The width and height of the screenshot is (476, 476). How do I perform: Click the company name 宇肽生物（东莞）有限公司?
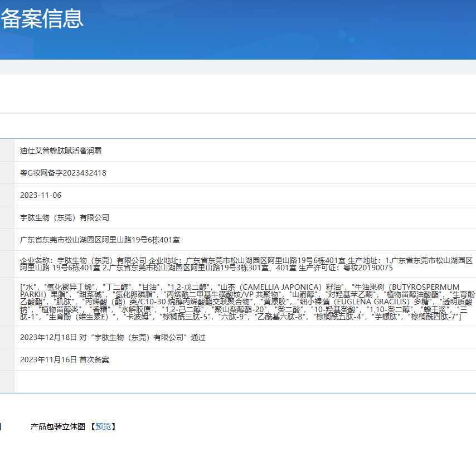[61, 217]
